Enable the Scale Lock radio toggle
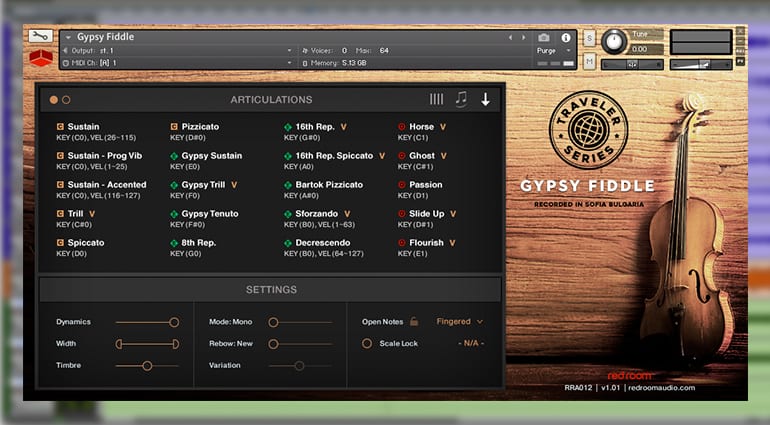 click(367, 343)
